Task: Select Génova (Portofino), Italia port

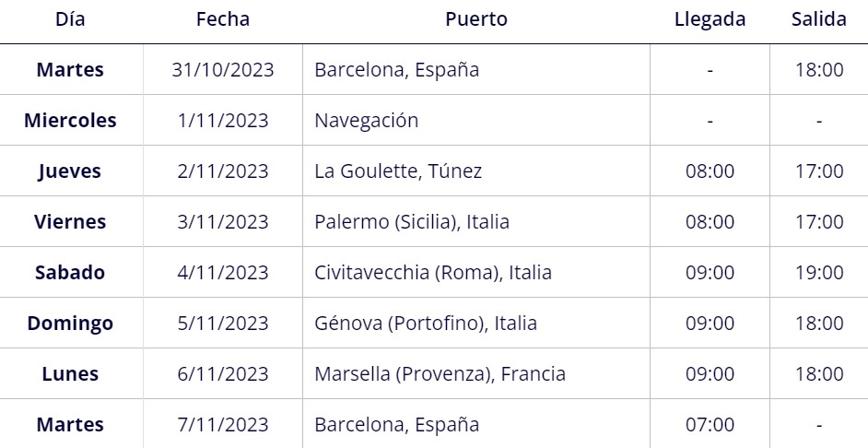Action: click(x=426, y=324)
